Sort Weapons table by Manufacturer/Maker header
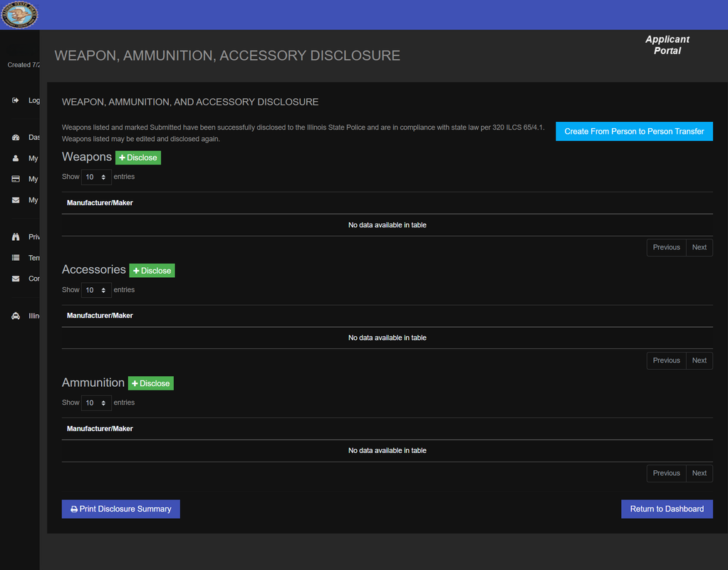This screenshot has width=728, height=570. 100,203
